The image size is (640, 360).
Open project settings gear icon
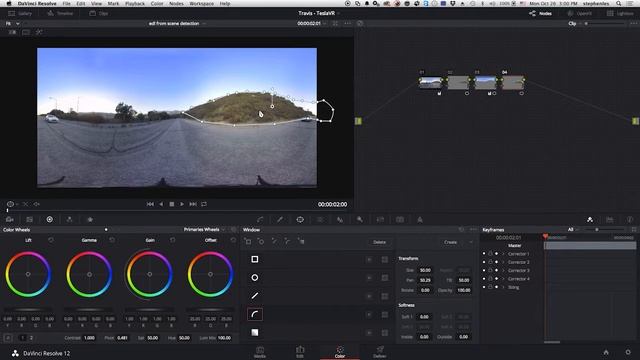628,352
